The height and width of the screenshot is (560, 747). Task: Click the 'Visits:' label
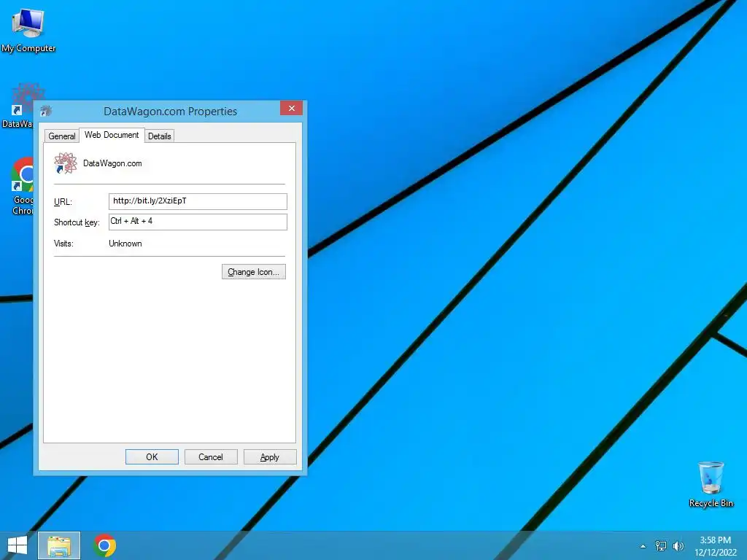[63, 244]
